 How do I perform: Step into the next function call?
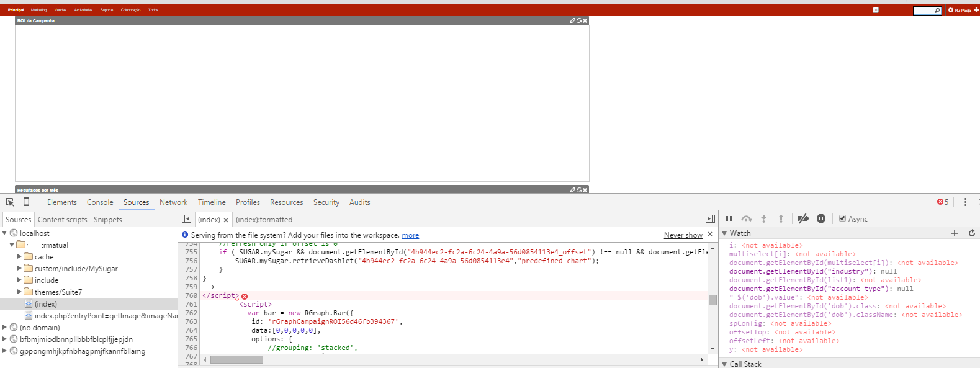(764, 218)
